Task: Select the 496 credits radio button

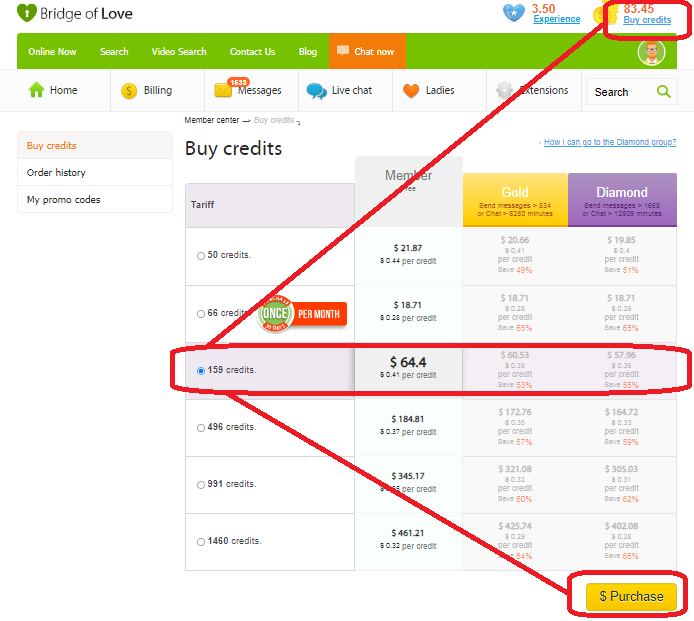Action: click(200, 428)
